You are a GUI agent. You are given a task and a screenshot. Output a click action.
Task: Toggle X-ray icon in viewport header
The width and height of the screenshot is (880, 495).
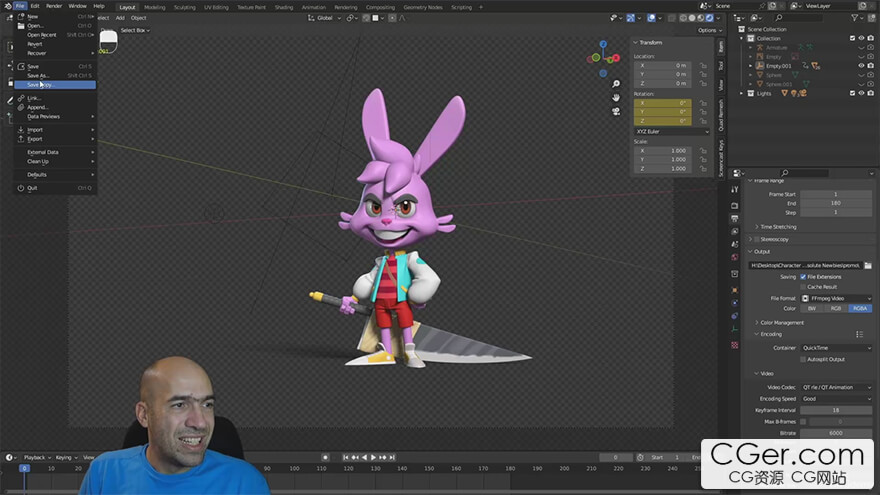[x=672, y=18]
